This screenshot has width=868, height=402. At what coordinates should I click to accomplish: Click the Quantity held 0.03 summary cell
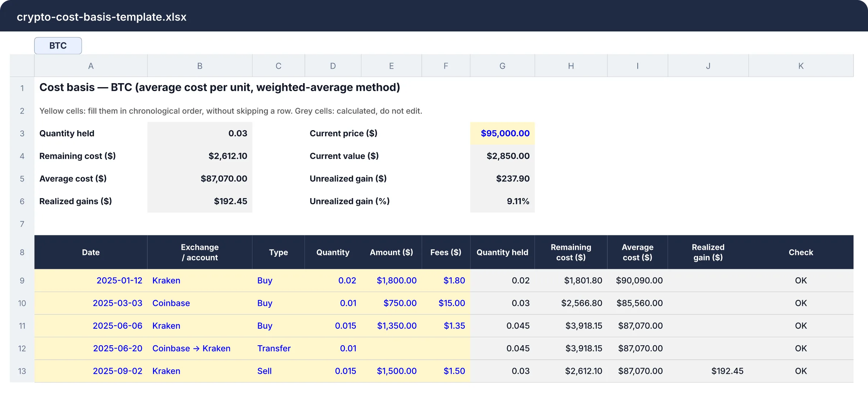[200, 133]
